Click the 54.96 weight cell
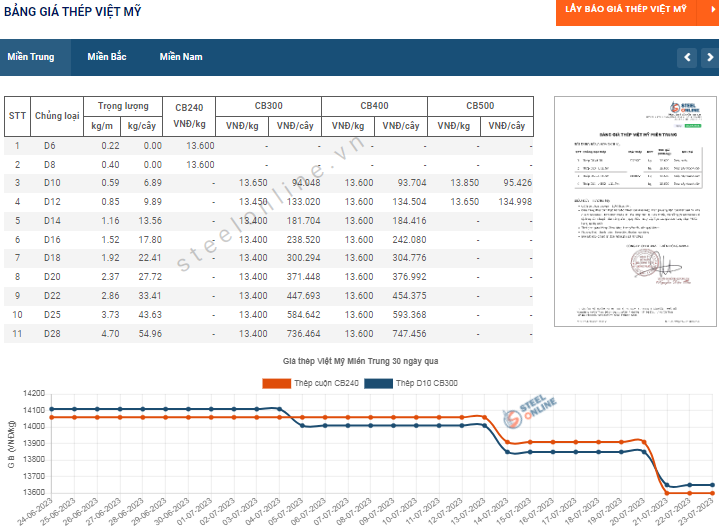This screenshot has width=719, height=531. (x=150, y=334)
